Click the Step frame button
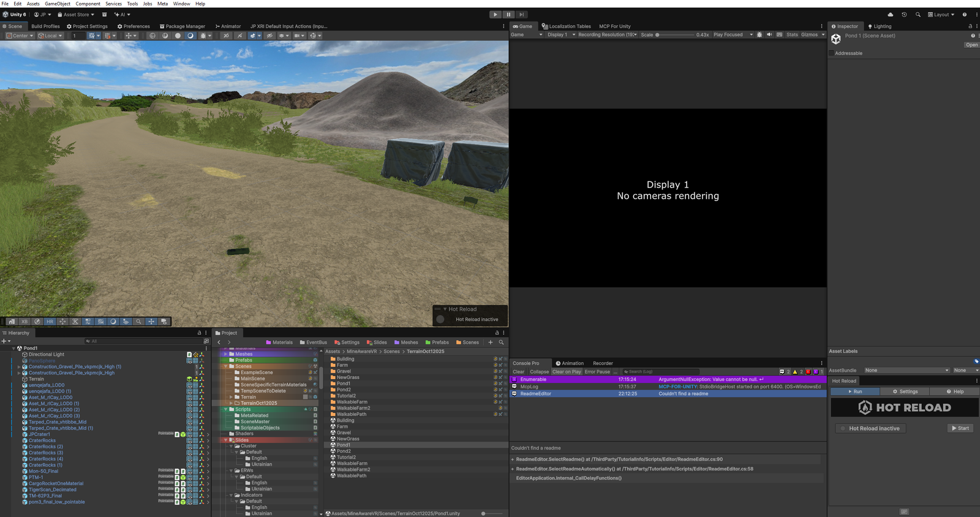This screenshot has height=517, width=980. click(x=521, y=15)
